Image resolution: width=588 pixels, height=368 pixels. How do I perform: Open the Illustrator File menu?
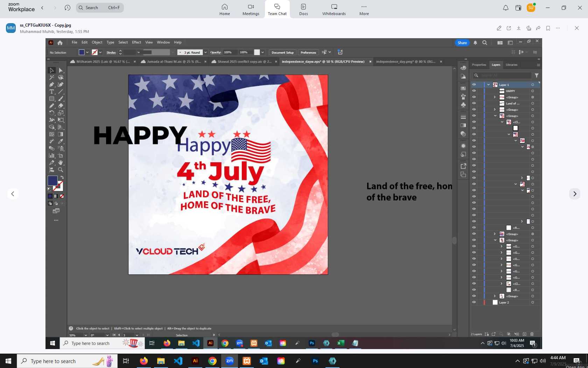pyautogui.click(x=75, y=42)
